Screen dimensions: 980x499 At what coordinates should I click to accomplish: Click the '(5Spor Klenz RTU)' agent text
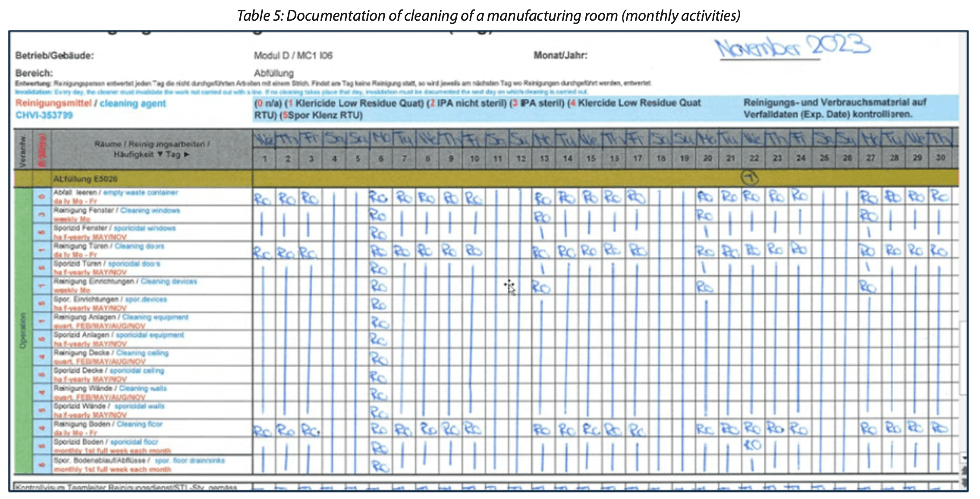tap(321, 115)
